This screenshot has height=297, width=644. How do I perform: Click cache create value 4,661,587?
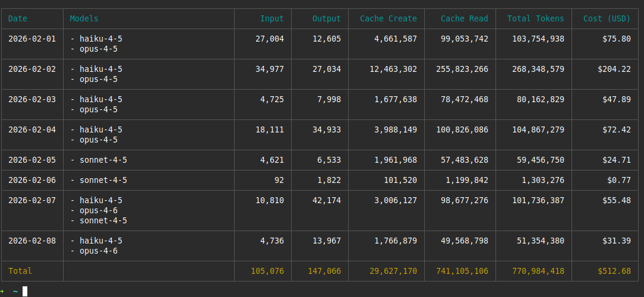[396, 39]
